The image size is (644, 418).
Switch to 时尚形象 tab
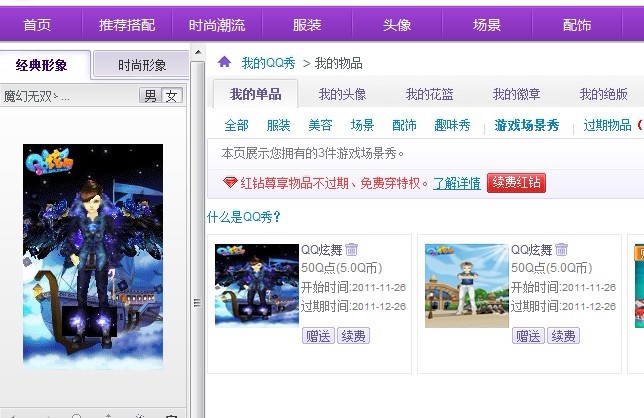click(141, 64)
